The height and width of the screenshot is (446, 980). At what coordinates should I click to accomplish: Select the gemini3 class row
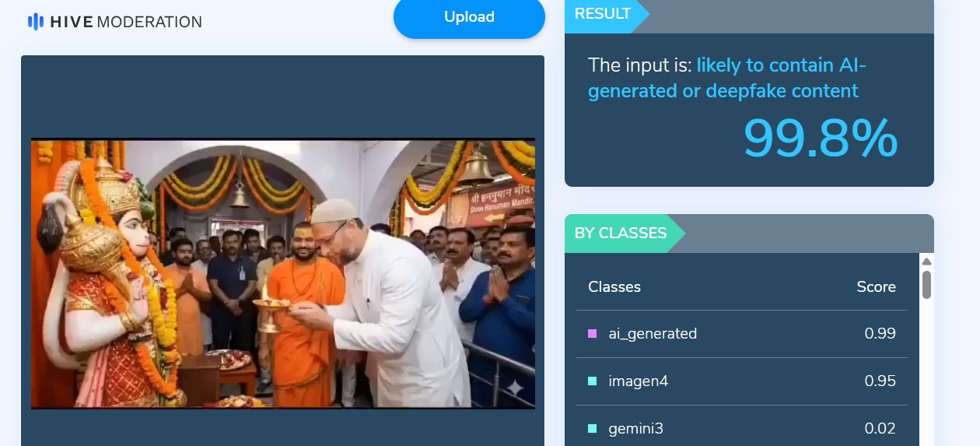742,428
